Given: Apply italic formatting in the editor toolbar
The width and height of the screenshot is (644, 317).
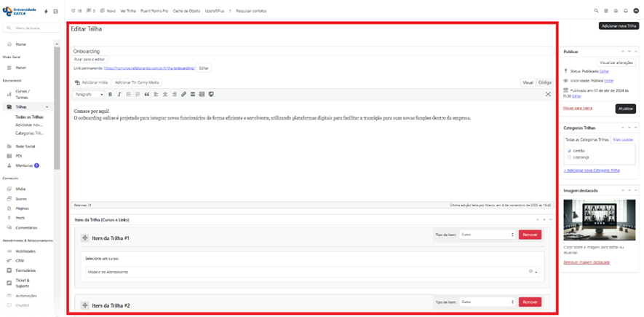Looking at the screenshot, I should coord(119,94).
